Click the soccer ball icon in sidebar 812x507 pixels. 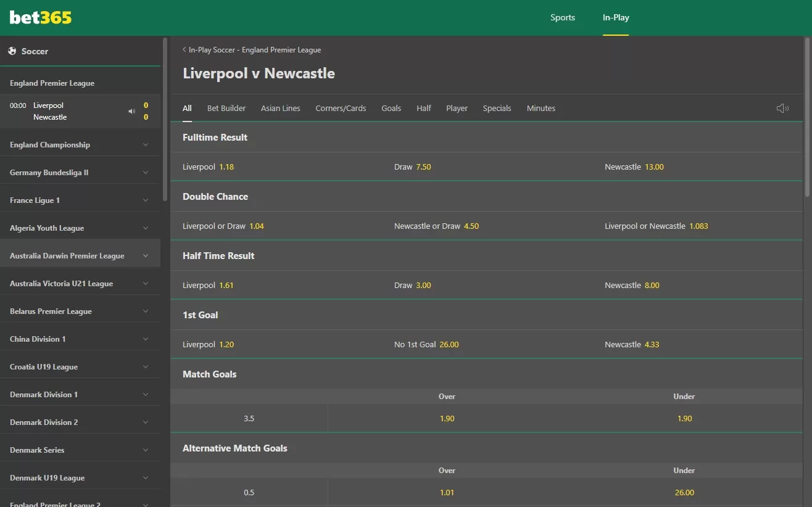click(12, 51)
